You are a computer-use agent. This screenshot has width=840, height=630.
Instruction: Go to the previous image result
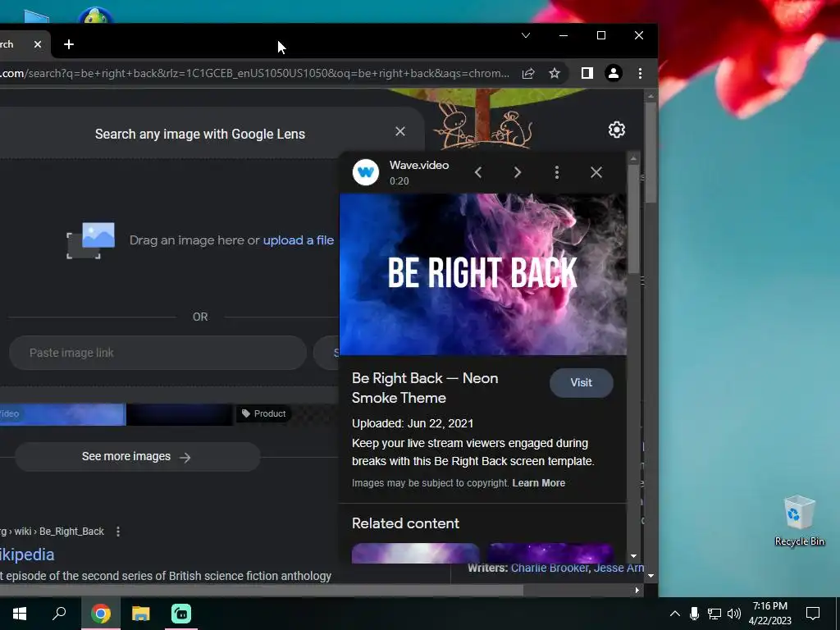[x=478, y=172]
